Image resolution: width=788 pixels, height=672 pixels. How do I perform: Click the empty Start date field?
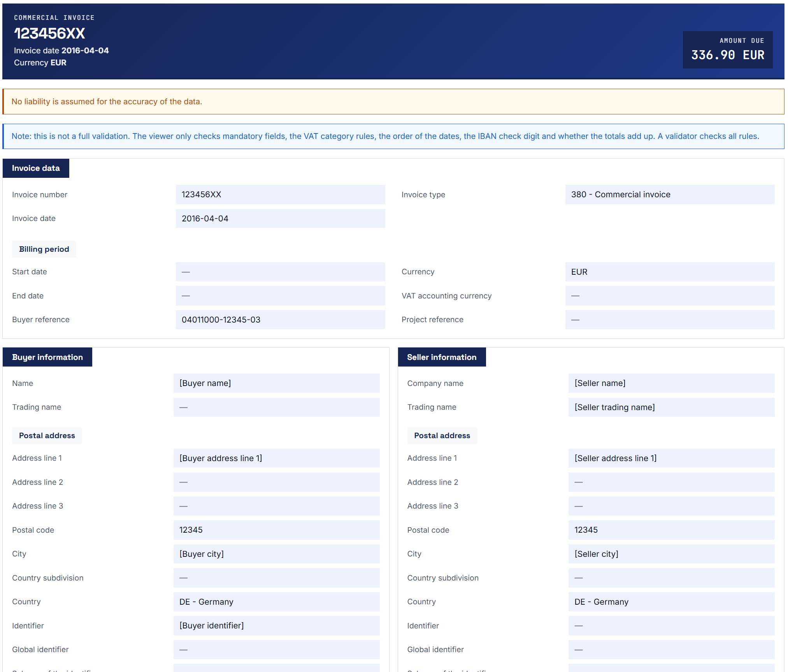280,272
